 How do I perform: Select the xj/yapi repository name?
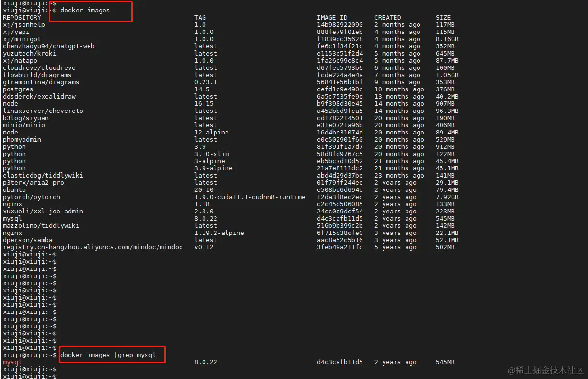16,32
